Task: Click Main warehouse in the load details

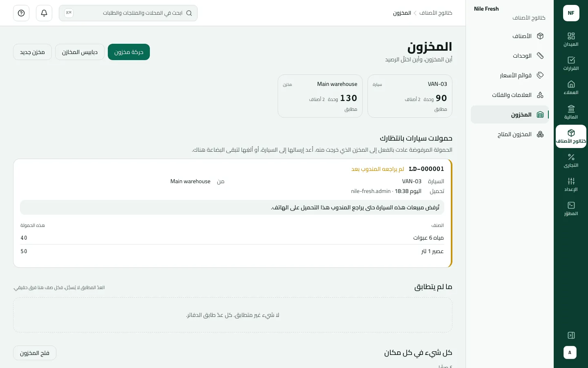Action: click(x=190, y=181)
